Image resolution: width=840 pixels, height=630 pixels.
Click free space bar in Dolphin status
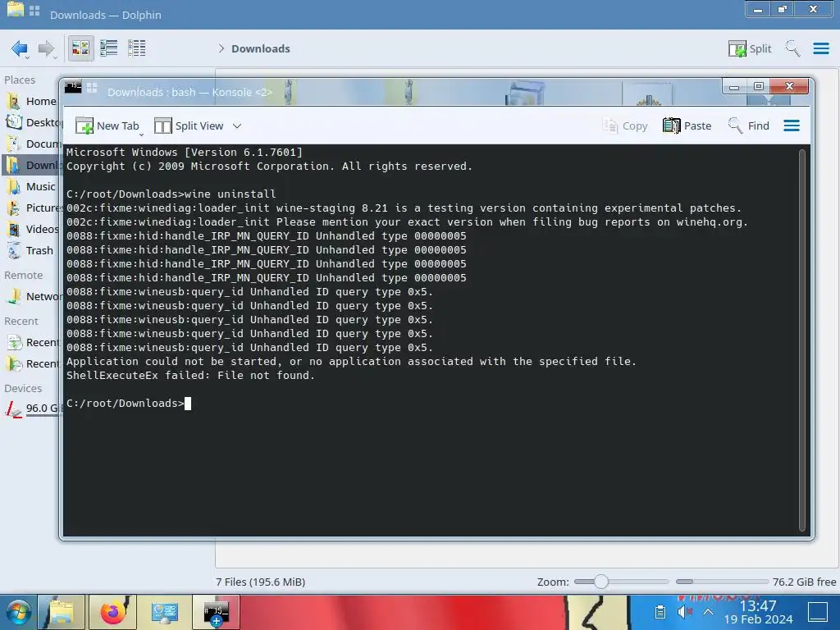coord(722,582)
